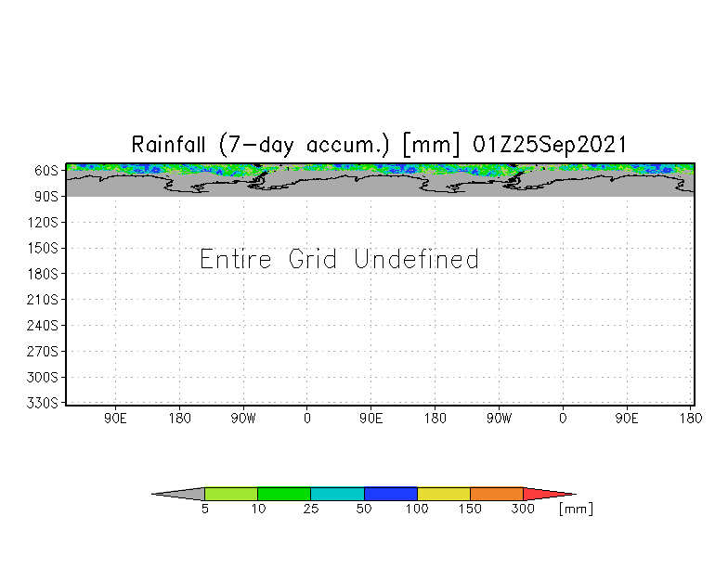Click the 90S latitude label
Image resolution: width=728 pixels, height=568 pixels.
[x=46, y=197]
